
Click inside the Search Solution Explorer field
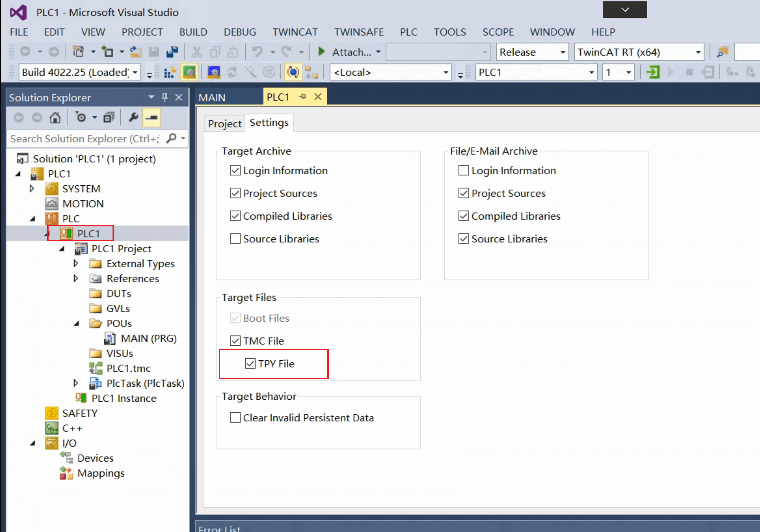pos(86,138)
